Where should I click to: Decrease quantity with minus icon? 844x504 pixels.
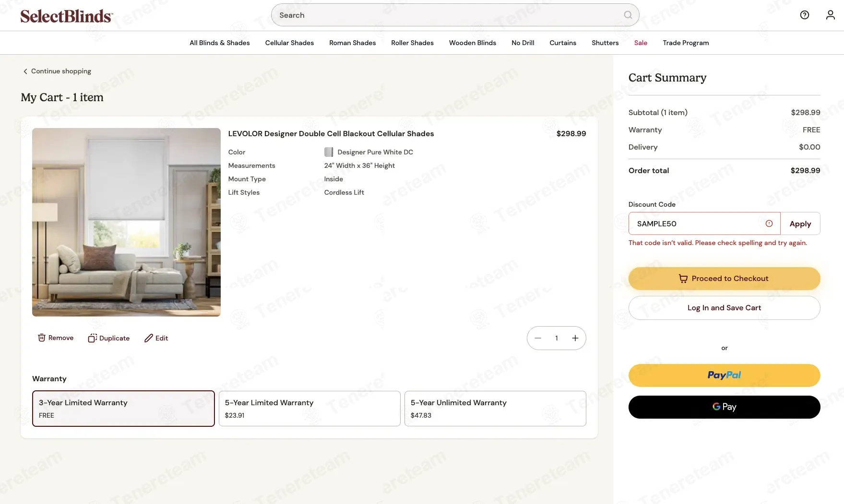point(538,338)
